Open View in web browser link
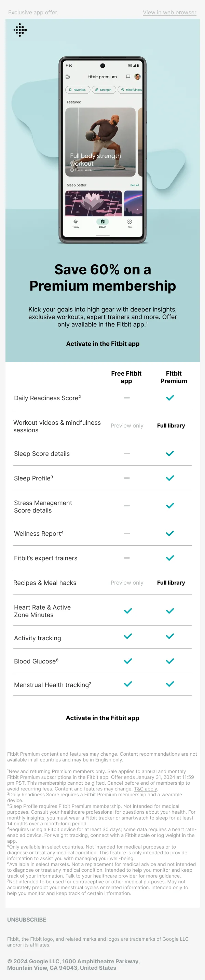205x980 pixels. pos(169,12)
